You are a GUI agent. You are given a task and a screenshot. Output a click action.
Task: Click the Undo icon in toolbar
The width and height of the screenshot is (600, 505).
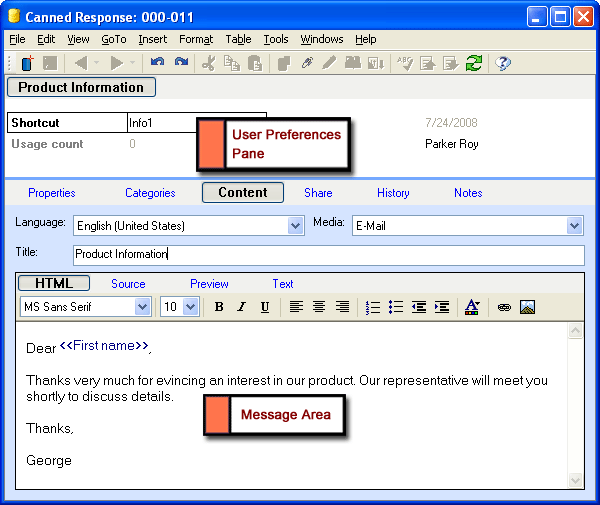(x=157, y=63)
